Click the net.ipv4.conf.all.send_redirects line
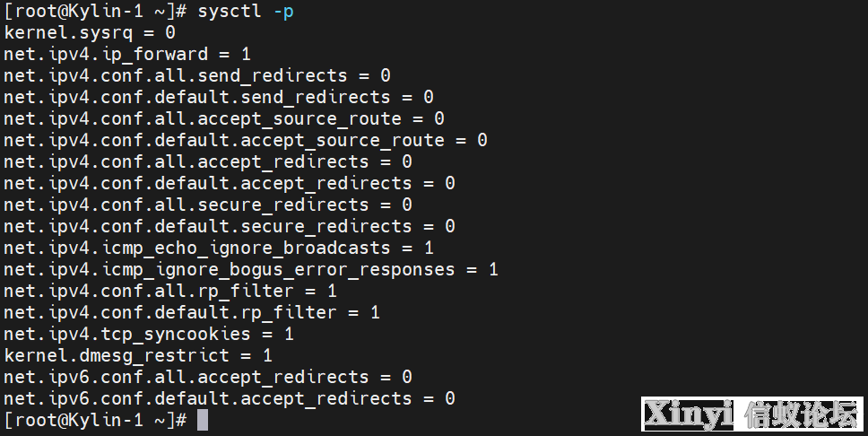This screenshot has width=868, height=436. tap(197, 76)
